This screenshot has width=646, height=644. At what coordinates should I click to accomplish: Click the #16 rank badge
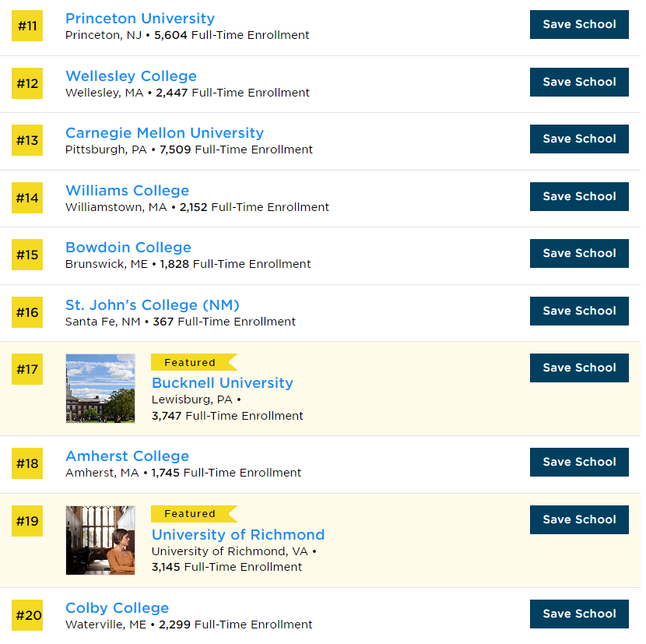click(27, 312)
